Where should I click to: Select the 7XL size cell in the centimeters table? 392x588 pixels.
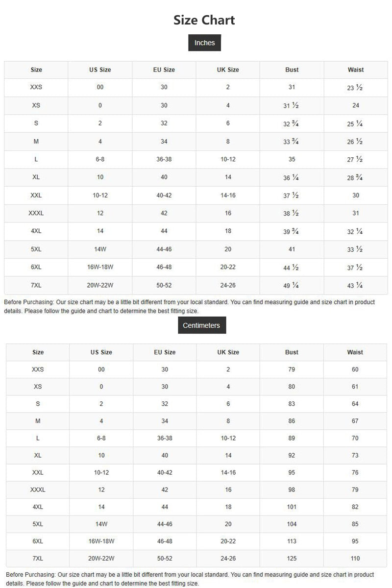38,558
